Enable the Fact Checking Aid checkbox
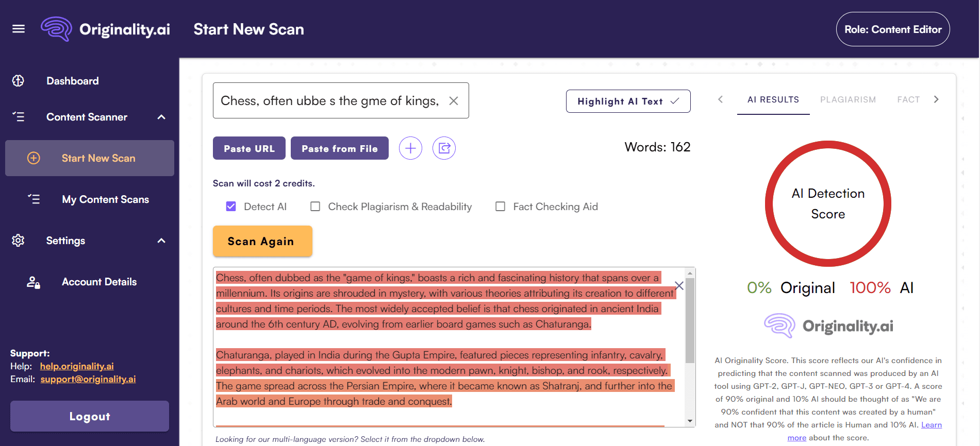This screenshot has width=980, height=446. point(500,207)
